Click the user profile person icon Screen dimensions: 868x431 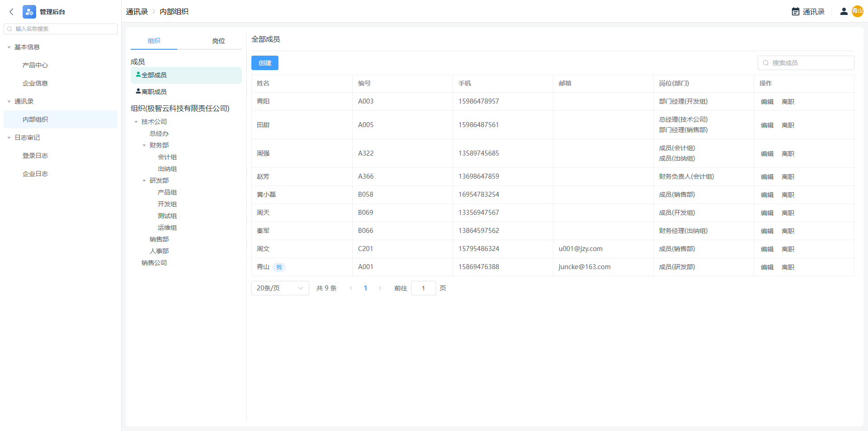(x=844, y=12)
